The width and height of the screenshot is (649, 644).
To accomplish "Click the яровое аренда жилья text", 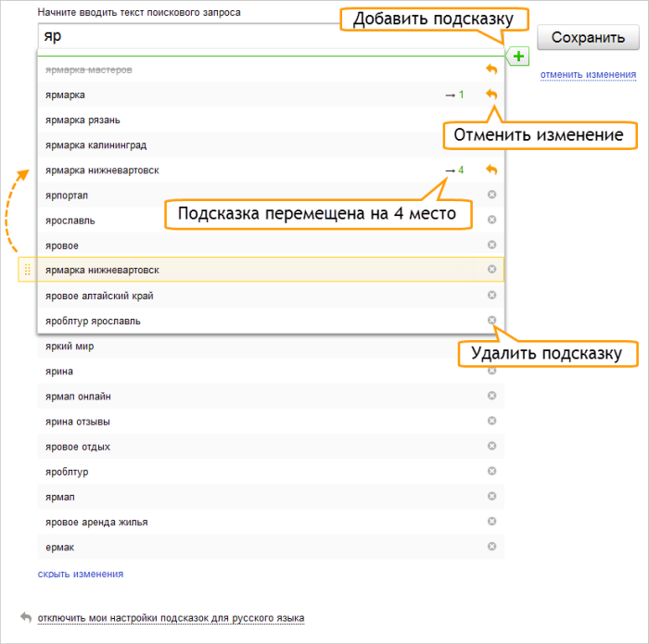I will click(x=96, y=522).
